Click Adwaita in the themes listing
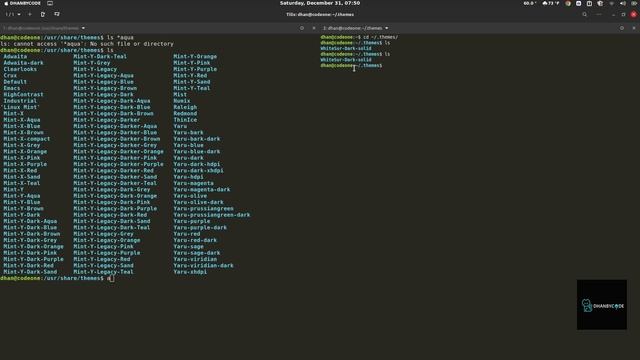640x360 pixels. tap(15, 56)
